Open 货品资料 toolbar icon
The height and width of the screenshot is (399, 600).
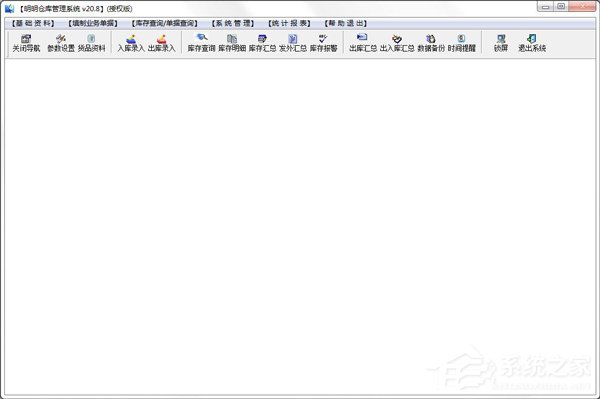(x=91, y=43)
